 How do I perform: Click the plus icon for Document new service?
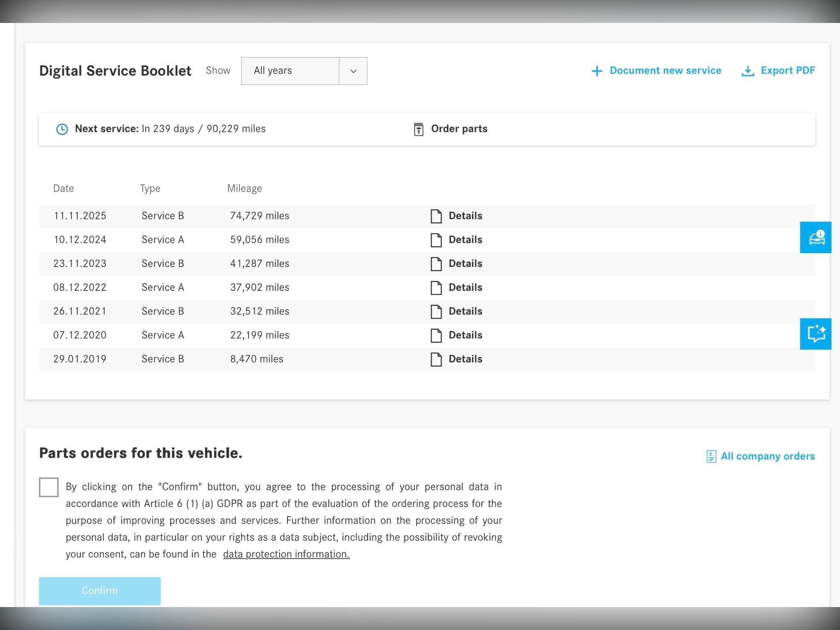597,71
